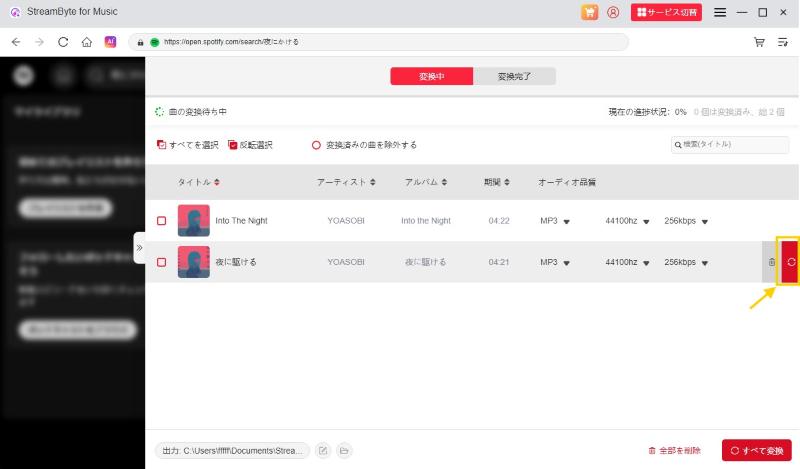The height and width of the screenshot is (469, 800).
Task: Open the hamburger menu in title bar
Action: pos(720,12)
